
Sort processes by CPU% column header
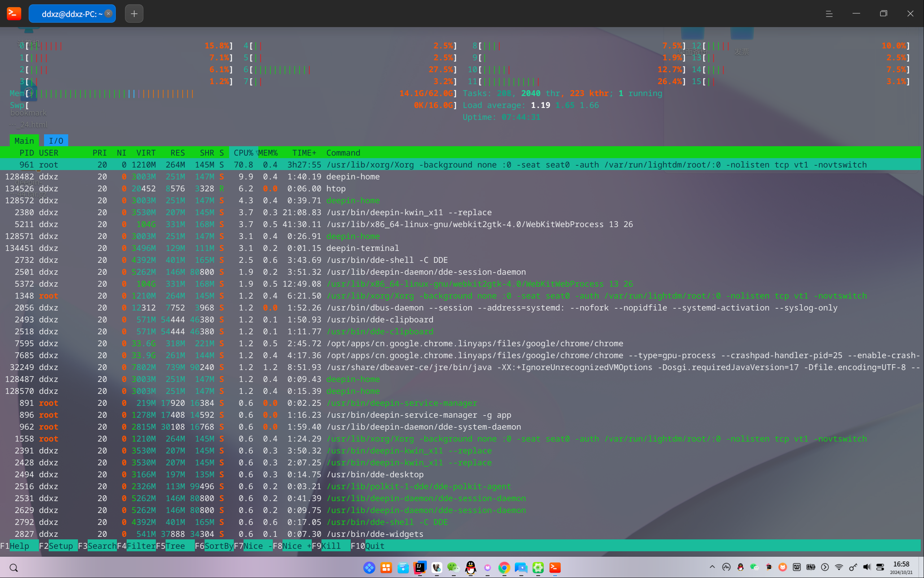[x=243, y=152]
